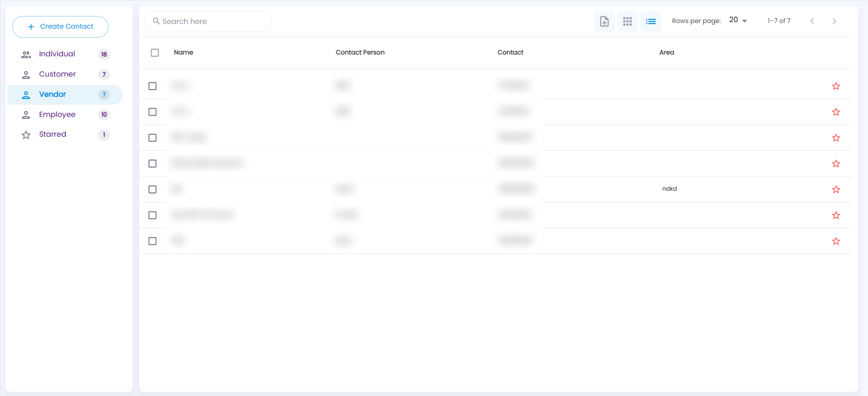Viewport: 868px width, 396px height.
Task: Click the Area column header
Action: coord(667,52)
